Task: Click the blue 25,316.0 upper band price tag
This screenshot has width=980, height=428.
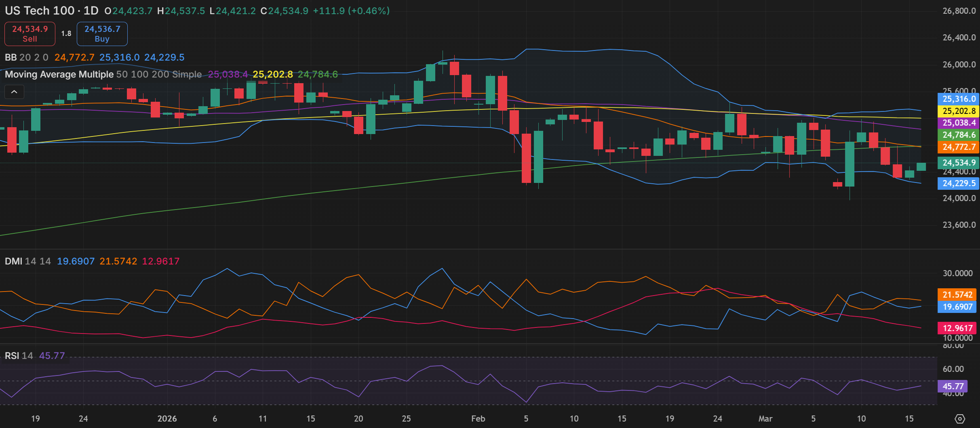Action: tap(958, 99)
